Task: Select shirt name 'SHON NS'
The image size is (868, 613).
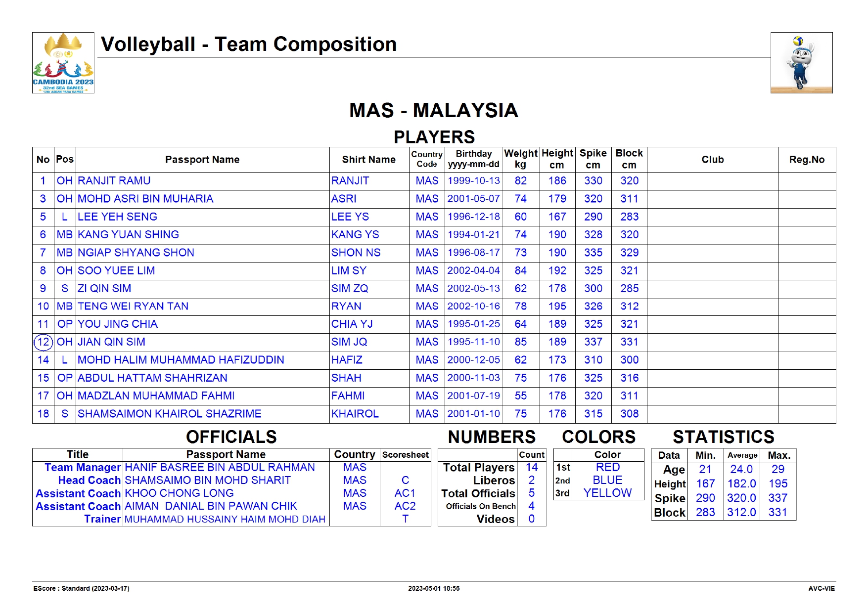Action: (356, 253)
